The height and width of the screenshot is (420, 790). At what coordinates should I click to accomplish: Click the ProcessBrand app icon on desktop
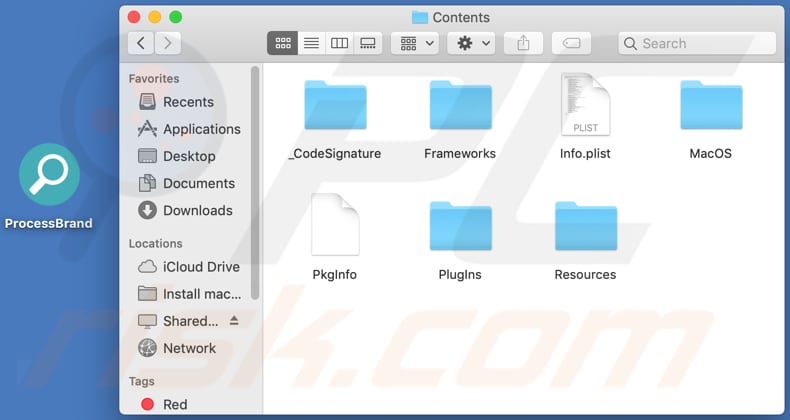[x=49, y=174]
